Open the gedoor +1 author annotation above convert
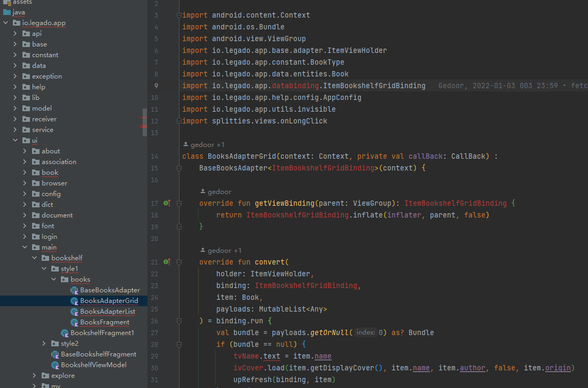 point(221,250)
